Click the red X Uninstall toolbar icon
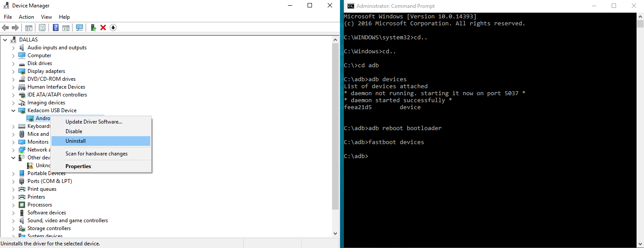This screenshot has width=644, height=248. click(103, 28)
